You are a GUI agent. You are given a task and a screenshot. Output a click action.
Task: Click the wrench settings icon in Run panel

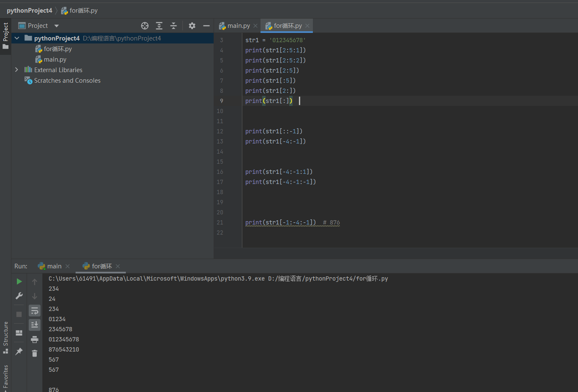point(19,296)
